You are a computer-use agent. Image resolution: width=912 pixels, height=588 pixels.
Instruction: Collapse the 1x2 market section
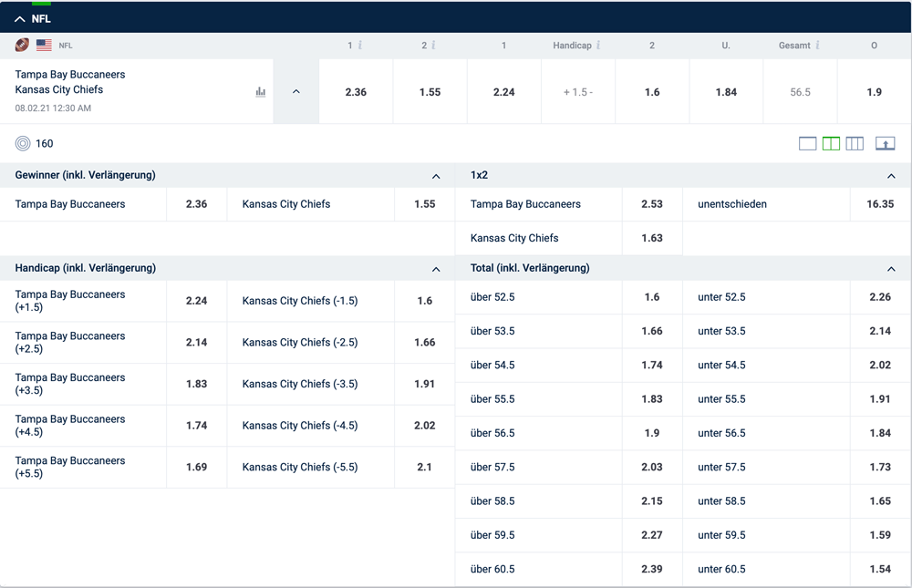[891, 176]
